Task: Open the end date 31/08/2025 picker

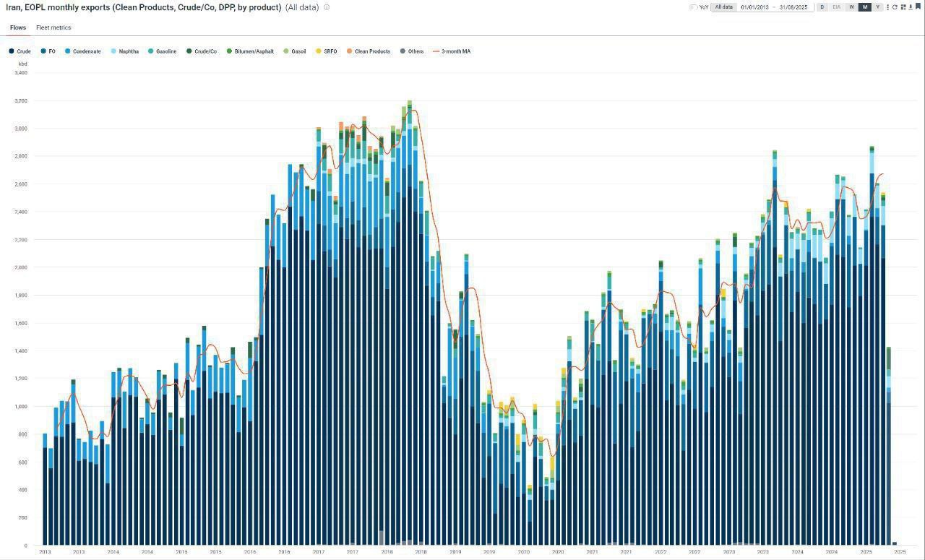Action: click(x=793, y=7)
